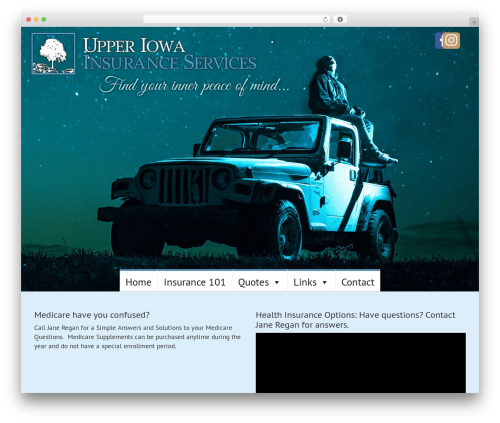Expand the Links dropdown arrow
500x423 pixels.
(325, 283)
